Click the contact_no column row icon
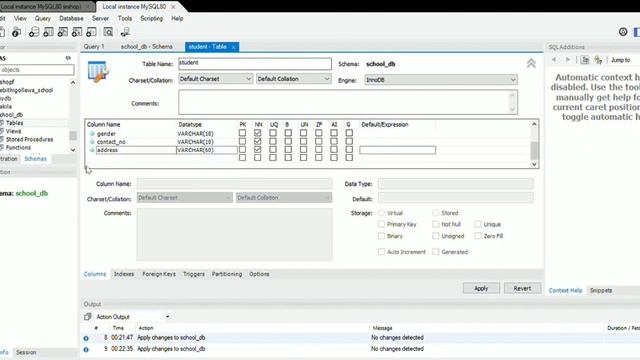This screenshot has height=360, width=640. tap(92, 142)
